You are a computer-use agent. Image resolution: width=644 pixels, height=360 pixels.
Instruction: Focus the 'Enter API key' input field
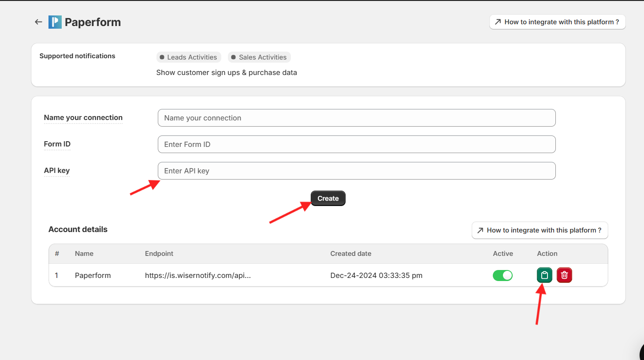(357, 171)
